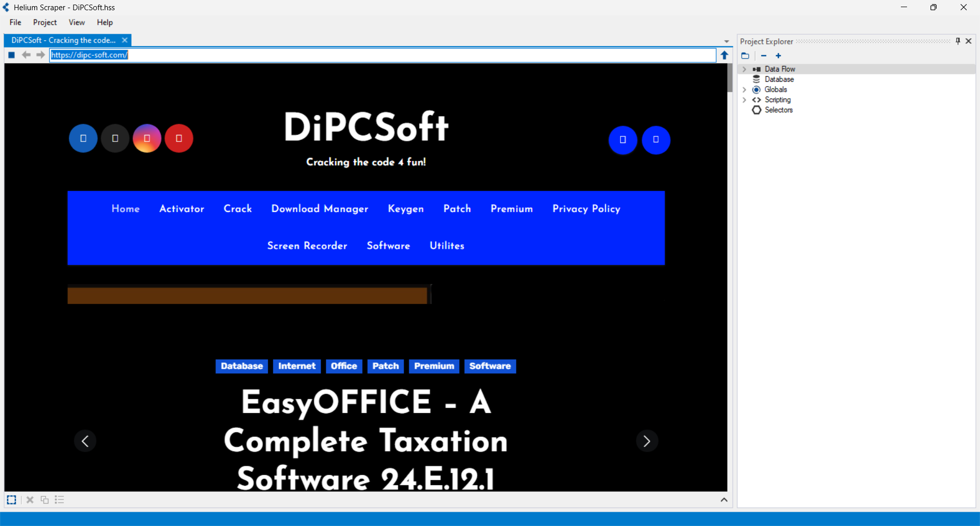Click Patch in the blue navigation bar
The image size is (980, 526).
457,208
